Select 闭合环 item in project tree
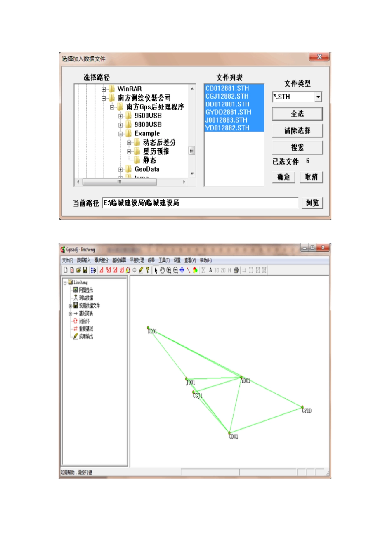 coord(84,321)
